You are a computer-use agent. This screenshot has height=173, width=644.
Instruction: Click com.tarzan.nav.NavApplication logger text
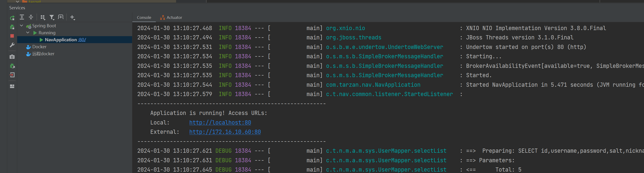[x=373, y=85]
